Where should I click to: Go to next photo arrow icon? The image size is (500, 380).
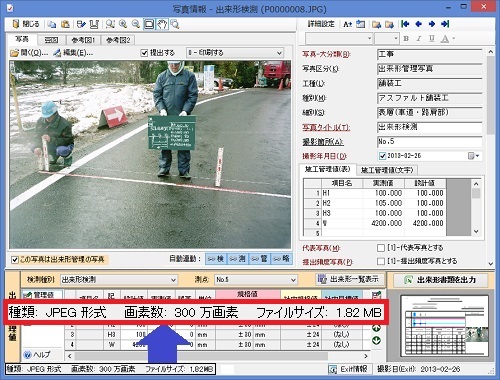click(x=432, y=24)
